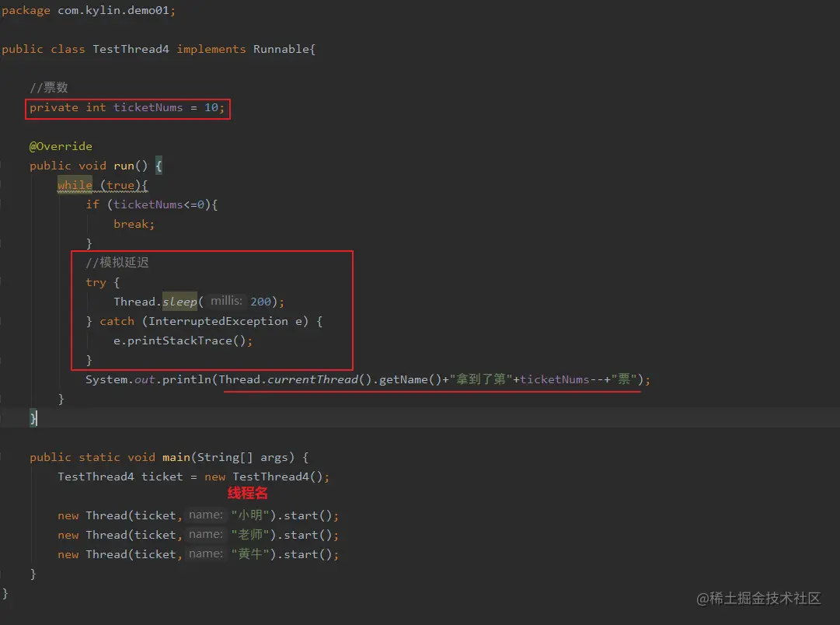Click the "小明" thread name string
Image resolution: width=840 pixels, height=625 pixels.
(x=249, y=515)
